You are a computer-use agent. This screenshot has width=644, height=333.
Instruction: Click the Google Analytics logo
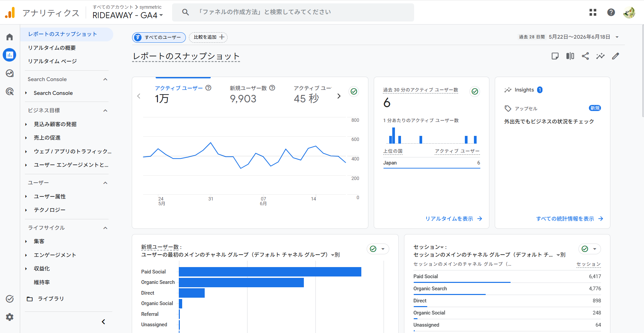pyautogui.click(x=10, y=13)
